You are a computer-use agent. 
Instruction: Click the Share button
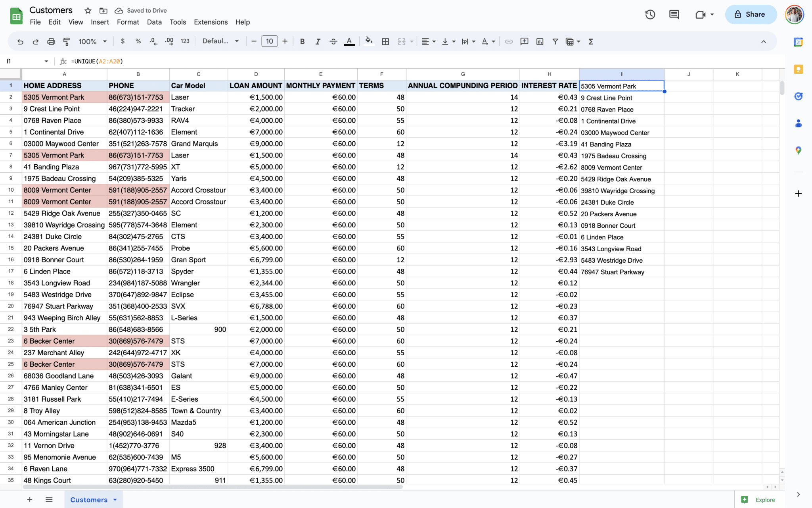[x=751, y=15]
